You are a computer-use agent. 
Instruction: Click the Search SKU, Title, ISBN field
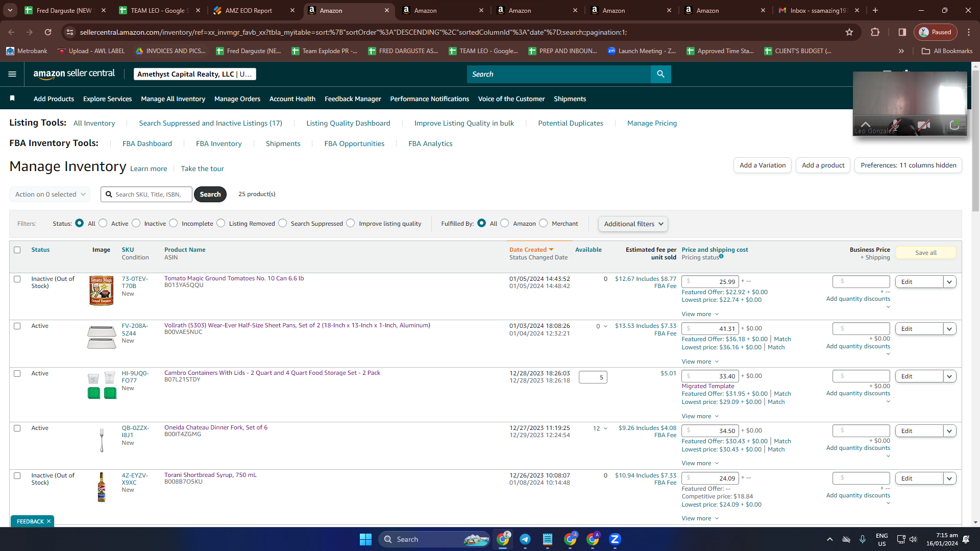click(x=146, y=195)
